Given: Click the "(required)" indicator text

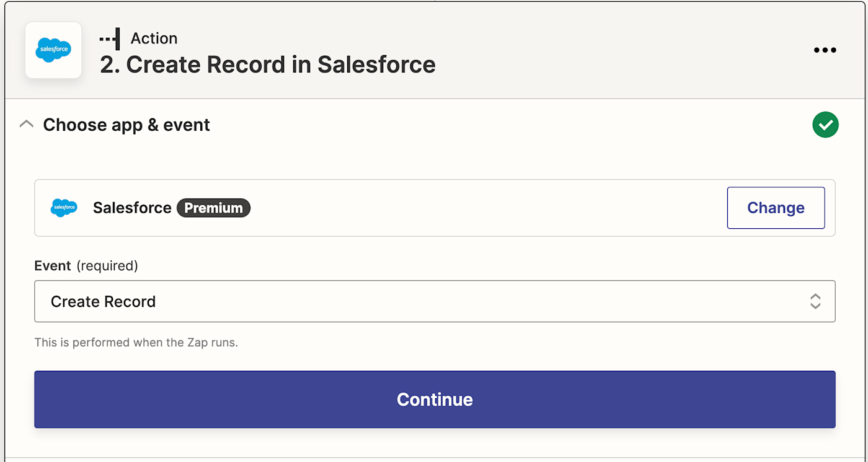Looking at the screenshot, I should coord(107,266).
